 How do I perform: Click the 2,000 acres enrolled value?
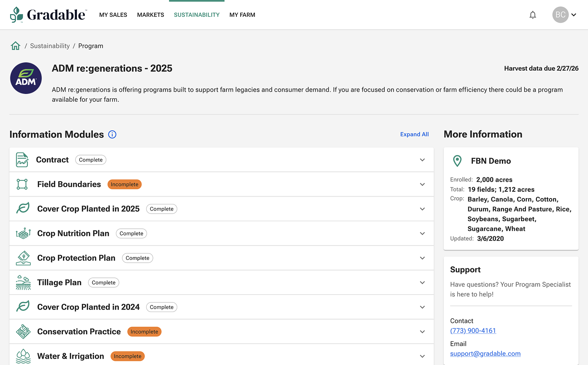tap(494, 180)
